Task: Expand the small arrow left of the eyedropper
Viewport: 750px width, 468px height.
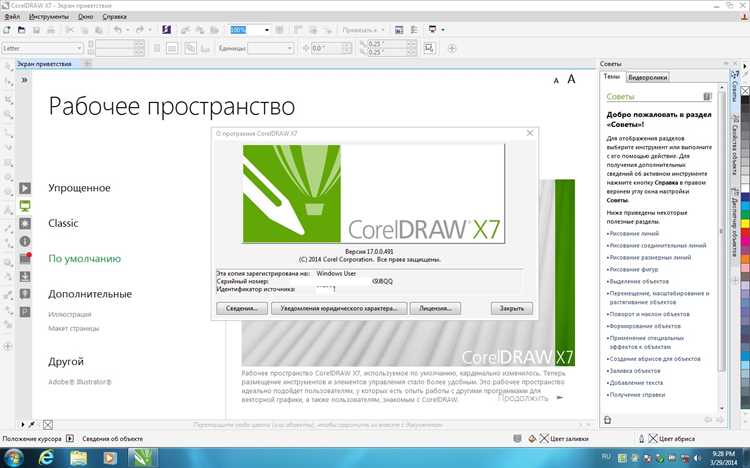Action: tap(22, 424)
